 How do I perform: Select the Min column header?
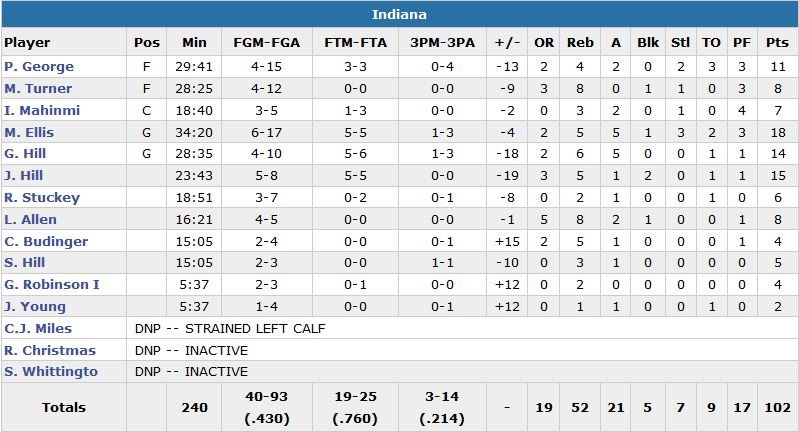[194, 43]
